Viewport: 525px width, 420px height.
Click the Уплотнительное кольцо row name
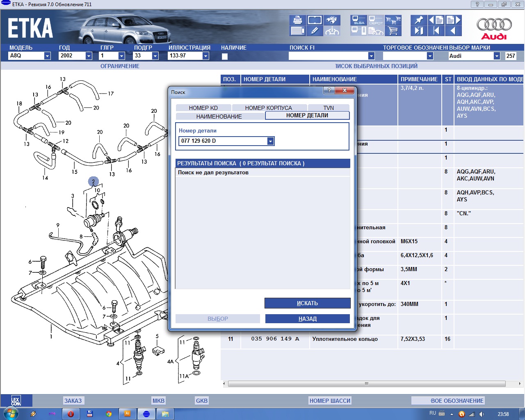pyautogui.click(x=345, y=339)
